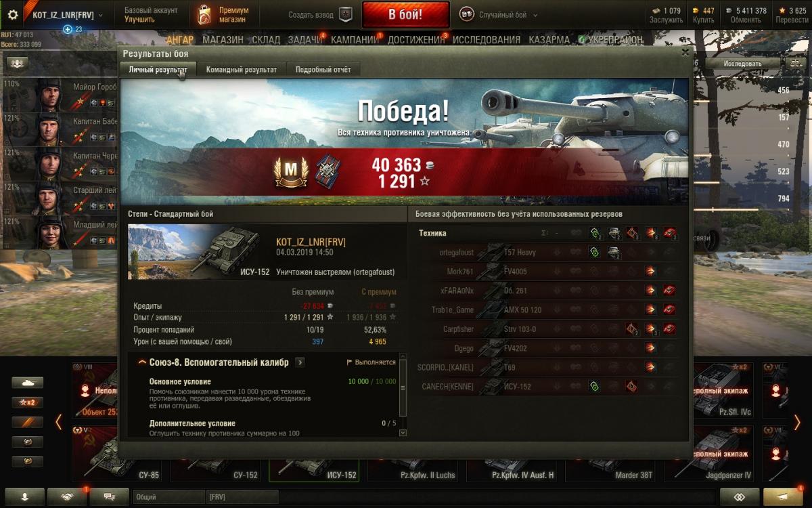Click the destroyed vehicles column icon
This screenshot has width=812, height=508.
coord(670,233)
